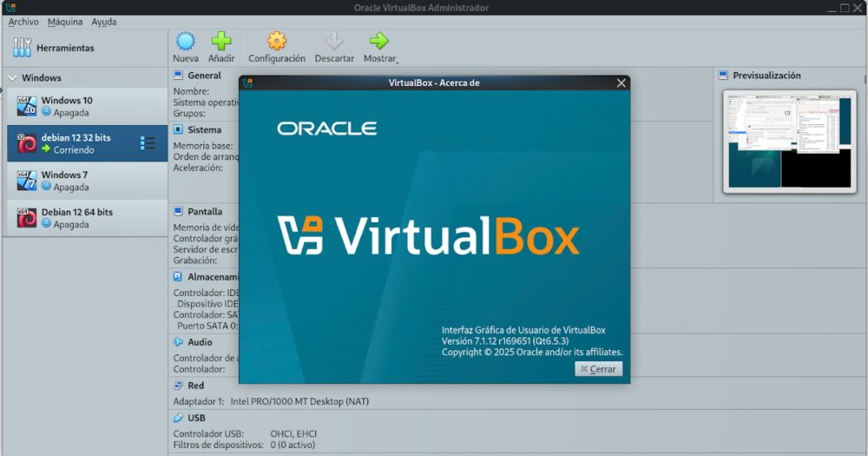This screenshot has width=868, height=456.
Task: Open the Mostrar dropdown arrow
Action: 398,62
